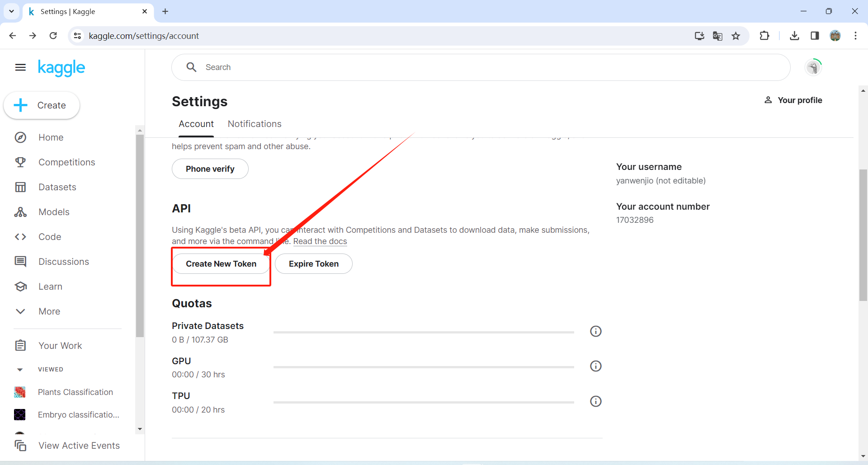Click the GPU quota progress bar

pyautogui.click(x=424, y=367)
